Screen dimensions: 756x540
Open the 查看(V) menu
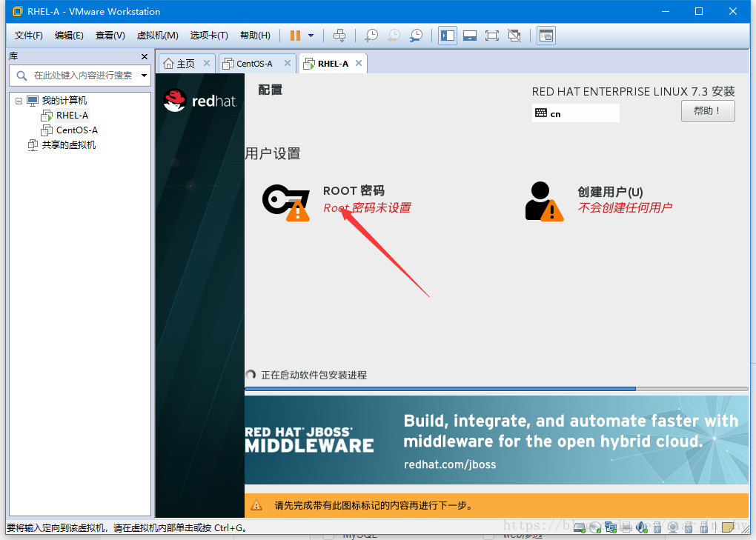pyautogui.click(x=110, y=35)
